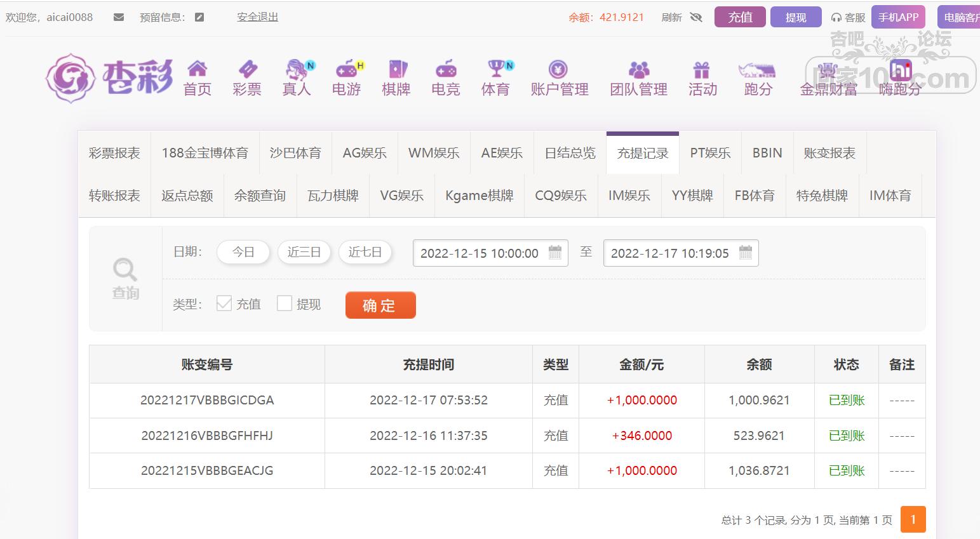The height and width of the screenshot is (539, 980).
Task: Open the 首页 home icon
Action: [x=198, y=69]
